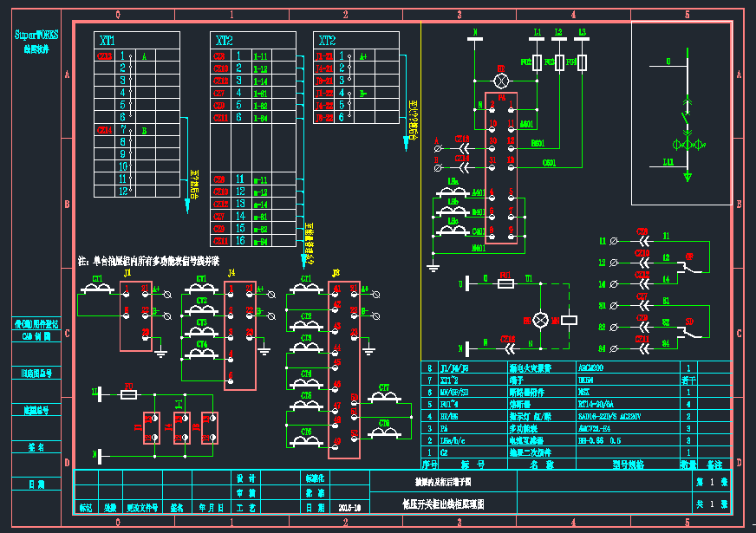The width and height of the screenshot is (756, 533).
Task: Click the FU3 fuse under L2
Action: pos(559,62)
